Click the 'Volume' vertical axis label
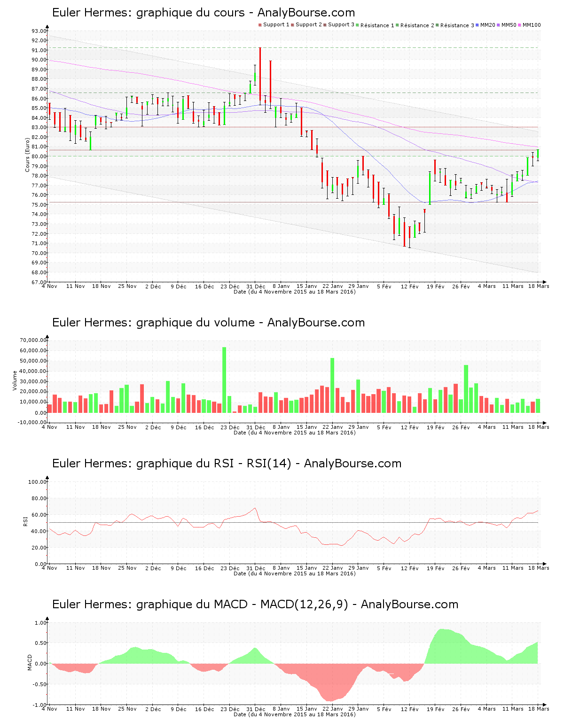The width and height of the screenshot is (564, 728). click(x=15, y=380)
